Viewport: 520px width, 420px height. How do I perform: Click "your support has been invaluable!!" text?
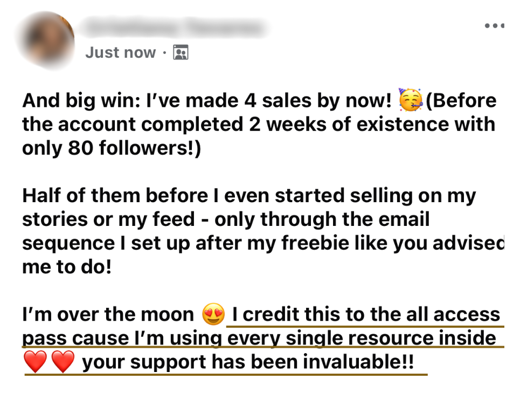(248, 362)
